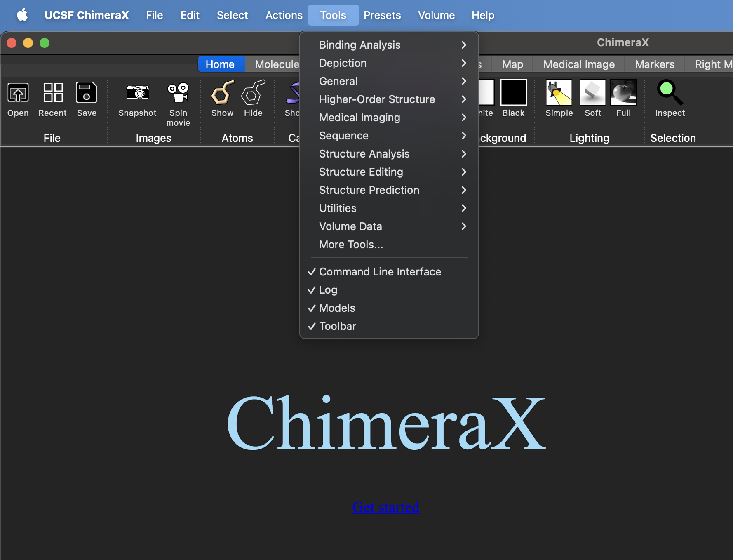Switch to the Medical Image tab

[578, 64]
